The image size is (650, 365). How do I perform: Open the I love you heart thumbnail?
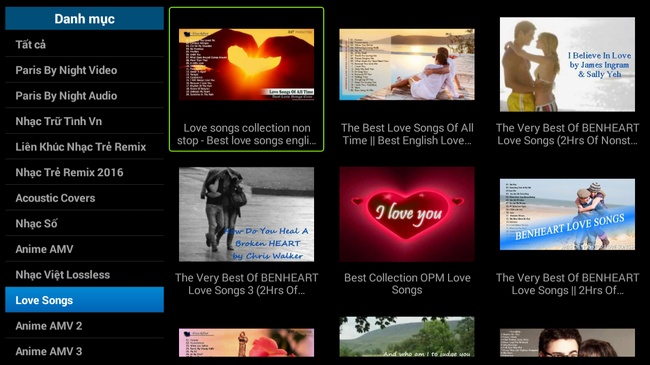(x=407, y=214)
